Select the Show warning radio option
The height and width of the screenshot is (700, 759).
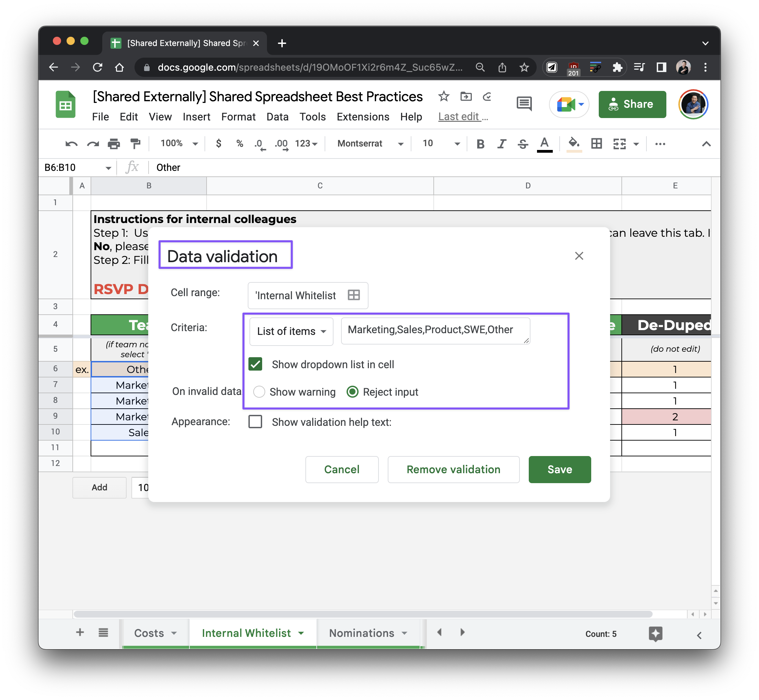point(259,392)
